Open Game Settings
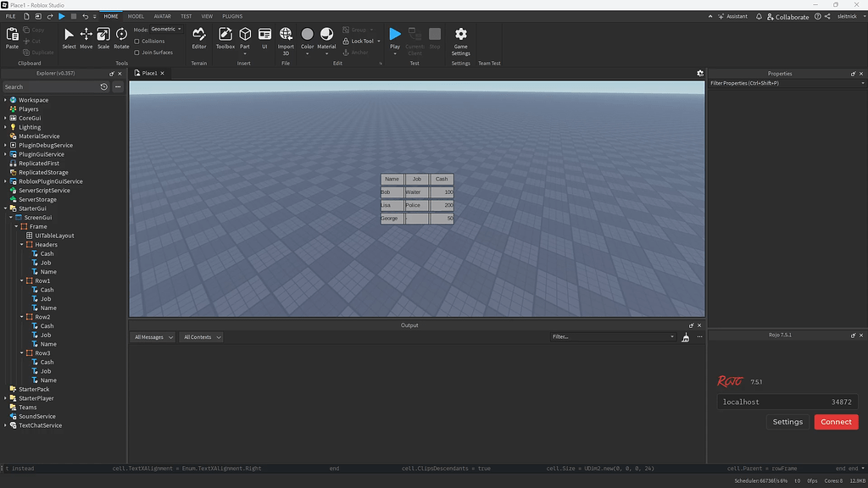Viewport: 868px width, 488px height. click(x=460, y=38)
